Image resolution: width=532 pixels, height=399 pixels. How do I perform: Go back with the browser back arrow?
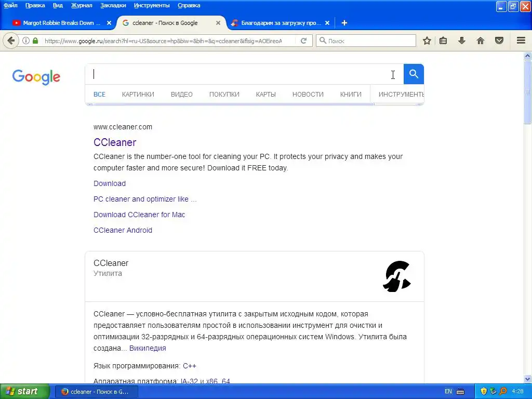(x=11, y=41)
